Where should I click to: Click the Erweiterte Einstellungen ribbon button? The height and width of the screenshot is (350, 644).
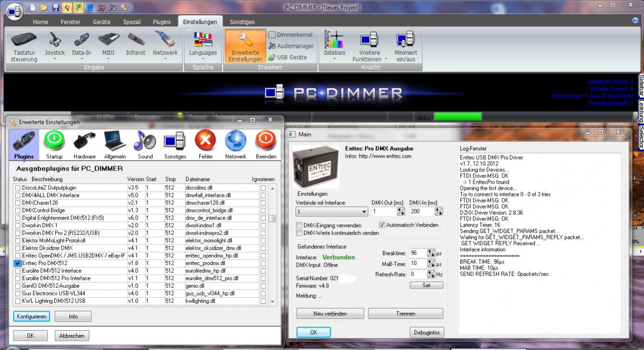(x=245, y=47)
